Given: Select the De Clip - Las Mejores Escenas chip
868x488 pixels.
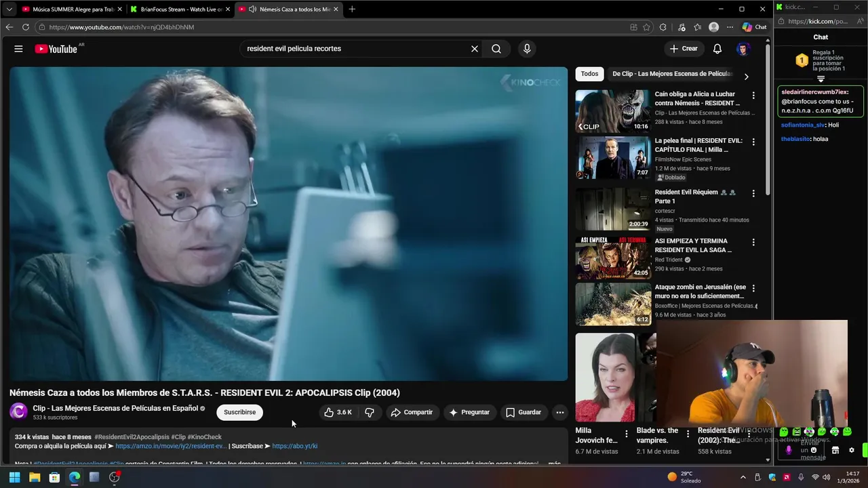Looking at the screenshot, I should 671,74.
